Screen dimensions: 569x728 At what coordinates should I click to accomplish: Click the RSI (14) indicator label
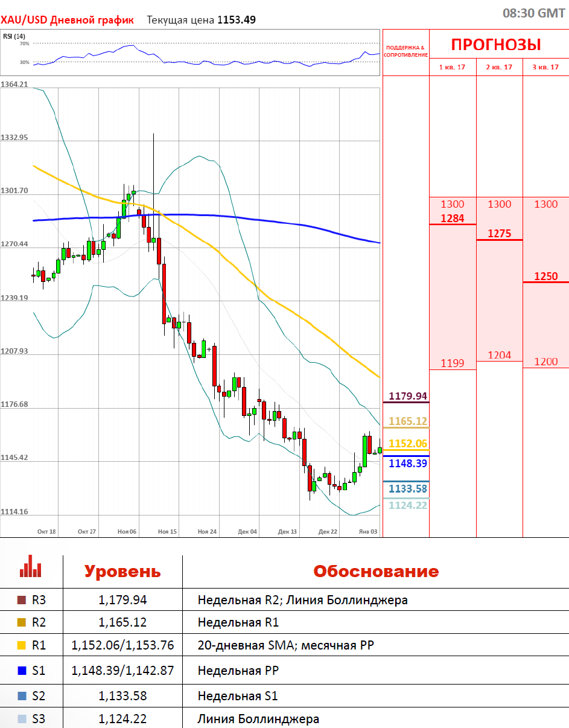10,36
